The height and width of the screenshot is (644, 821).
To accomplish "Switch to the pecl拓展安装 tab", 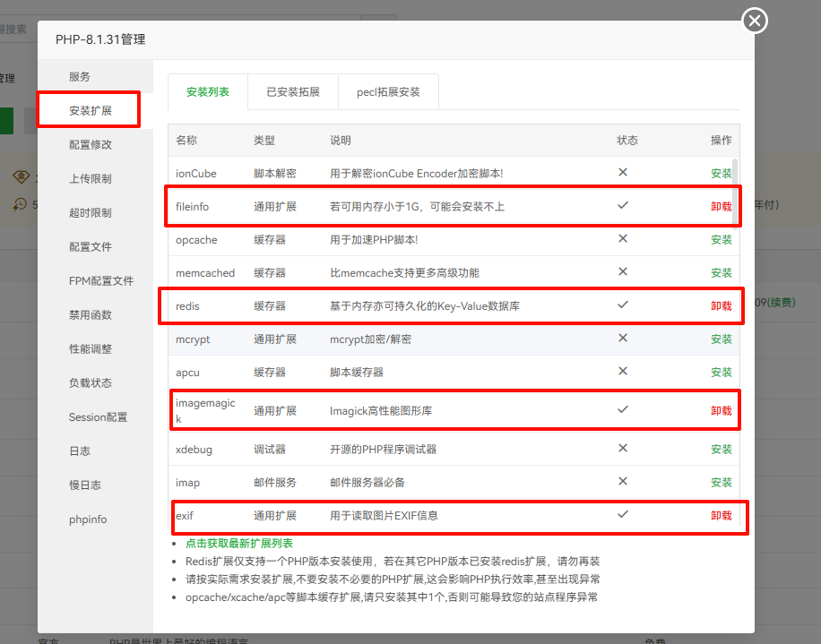I will (x=388, y=92).
